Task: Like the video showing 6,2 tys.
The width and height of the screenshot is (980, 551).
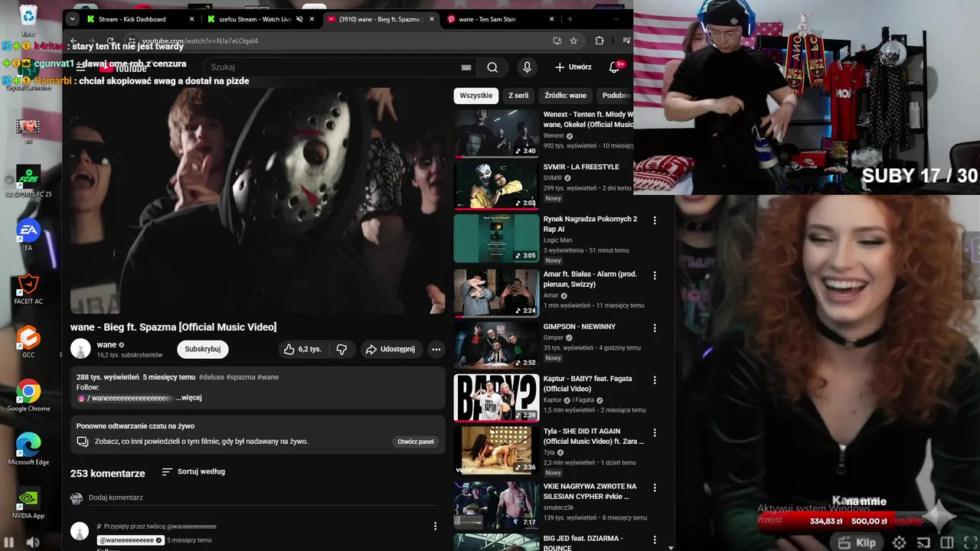Action: click(x=302, y=349)
